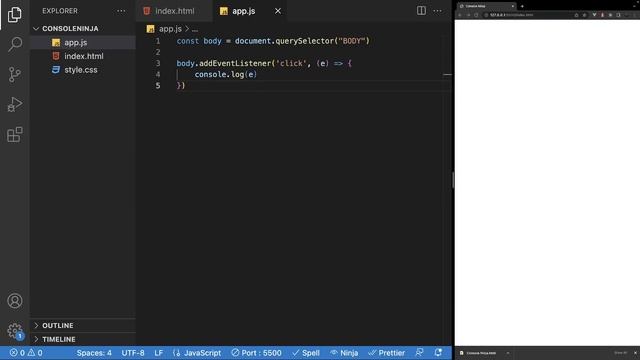The height and width of the screenshot is (360, 640).
Task: Change indentation via Spaces: 4
Action: [x=94, y=353]
